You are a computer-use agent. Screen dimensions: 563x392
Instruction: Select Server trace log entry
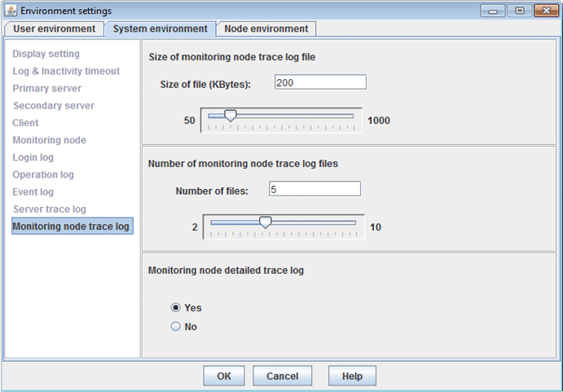point(50,209)
